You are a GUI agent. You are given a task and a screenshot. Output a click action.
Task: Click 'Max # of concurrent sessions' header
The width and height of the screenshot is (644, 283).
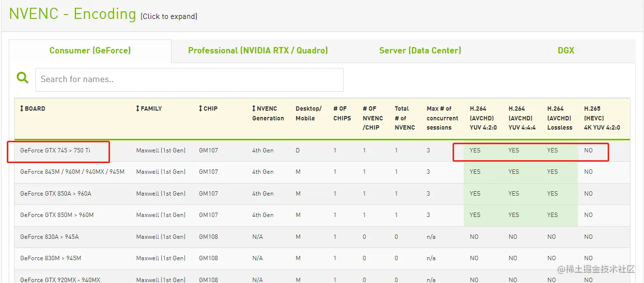pos(442,118)
